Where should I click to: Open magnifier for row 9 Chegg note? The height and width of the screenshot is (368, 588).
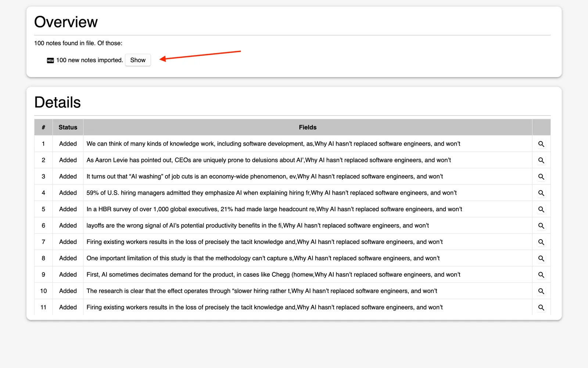541,275
